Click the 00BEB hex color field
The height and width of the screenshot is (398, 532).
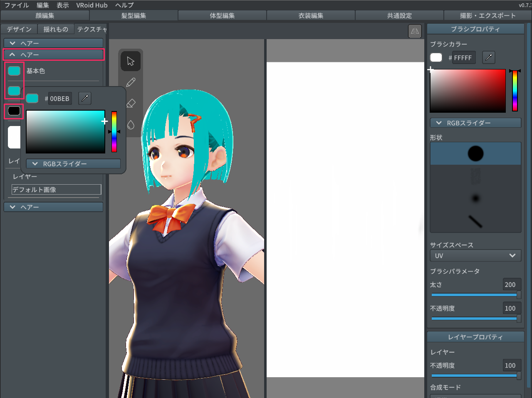(60, 99)
